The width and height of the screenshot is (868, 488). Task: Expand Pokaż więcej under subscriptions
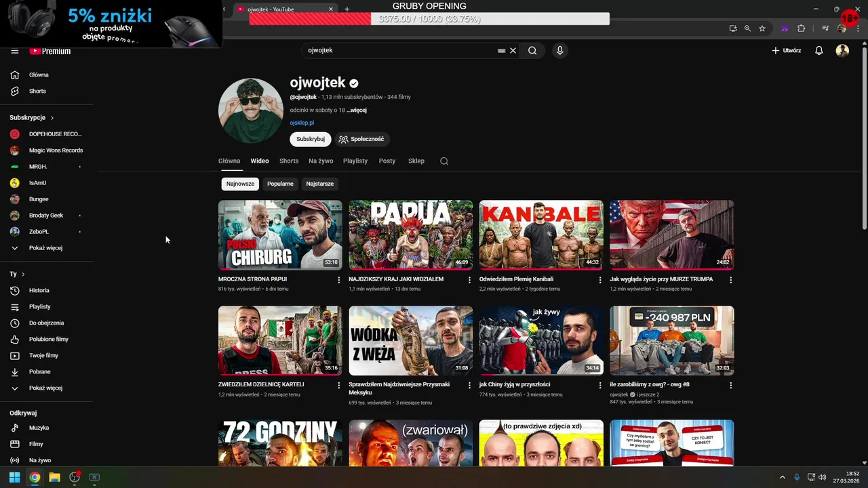(x=46, y=248)
